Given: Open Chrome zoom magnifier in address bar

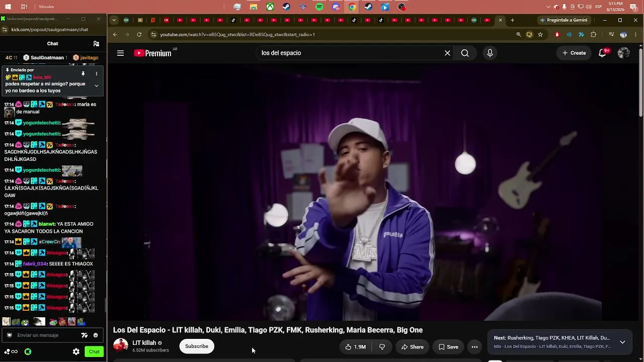Looking at the screenshot, I should pyautogui.click(x=519, y=35).
